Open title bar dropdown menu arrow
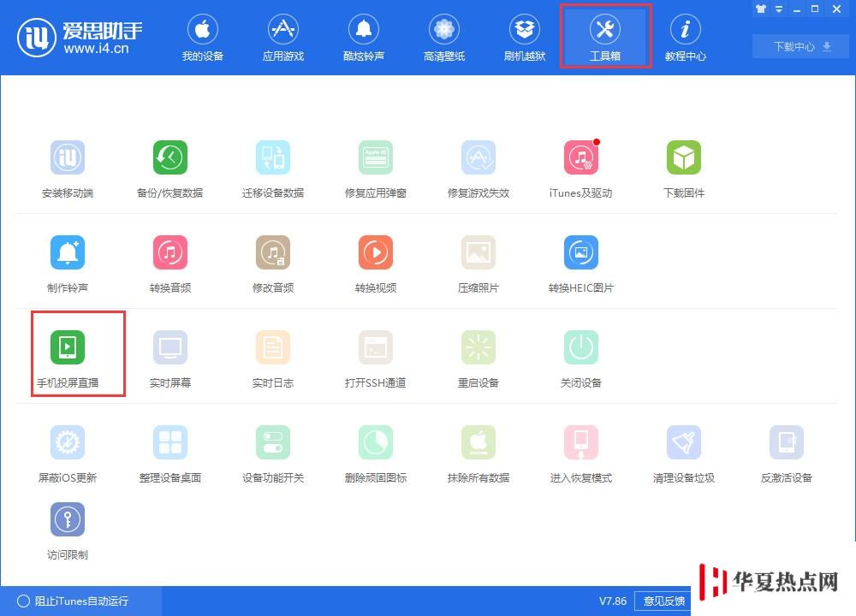 click(x=779, y=9)
